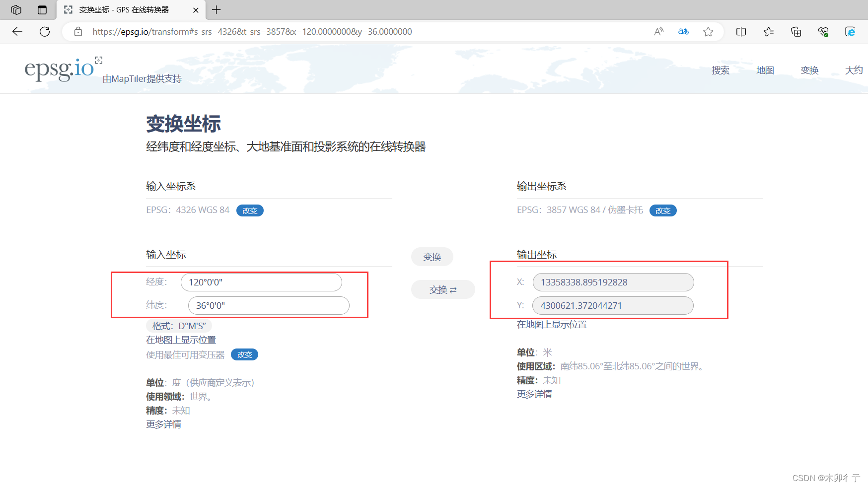
Task: Open a new tab with plus button
Action: [217, 10]
